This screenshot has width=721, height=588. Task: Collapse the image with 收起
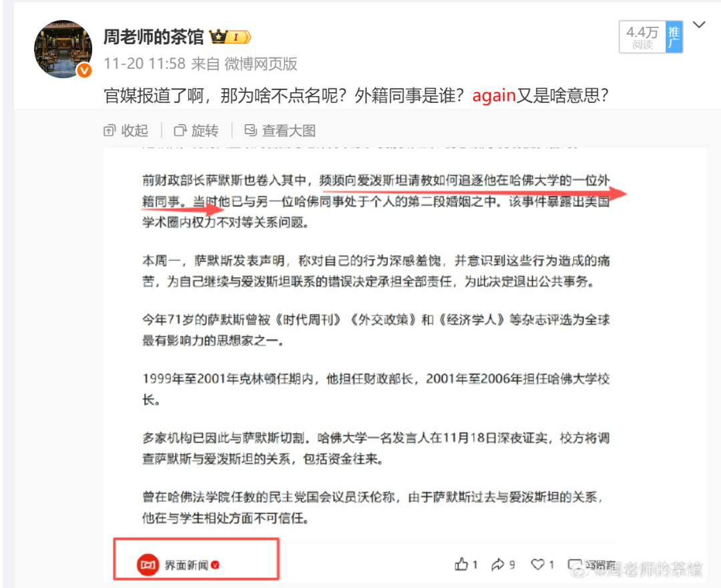126,131
